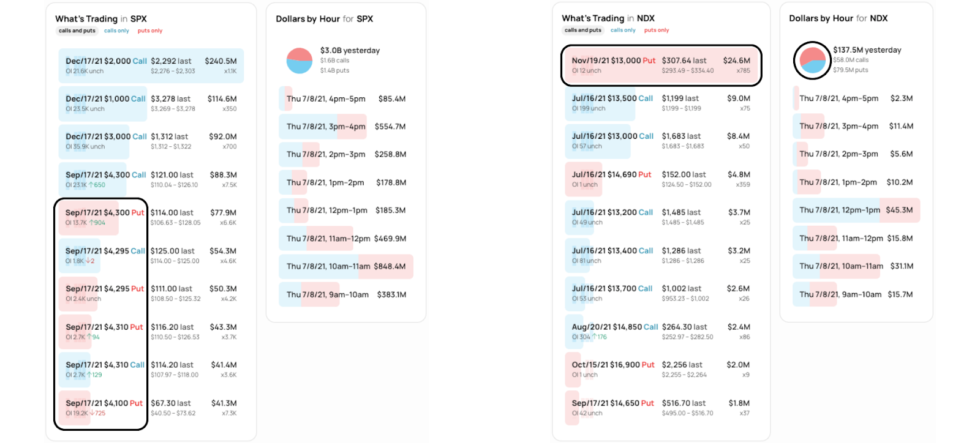Open the Jul/16/21 $13,500 Call row
980x443 pixels.
pyautogui.click(x=661, y=103)
